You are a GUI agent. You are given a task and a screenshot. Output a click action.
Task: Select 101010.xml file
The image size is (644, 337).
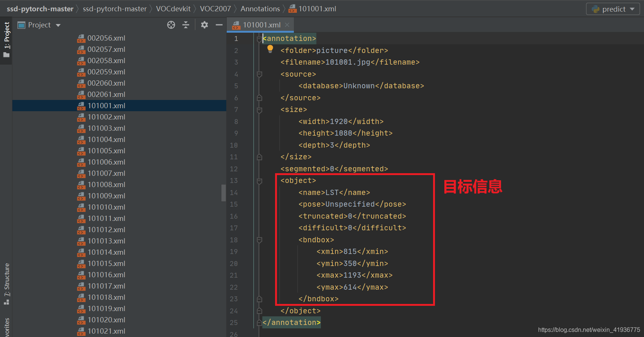point(106,207)
